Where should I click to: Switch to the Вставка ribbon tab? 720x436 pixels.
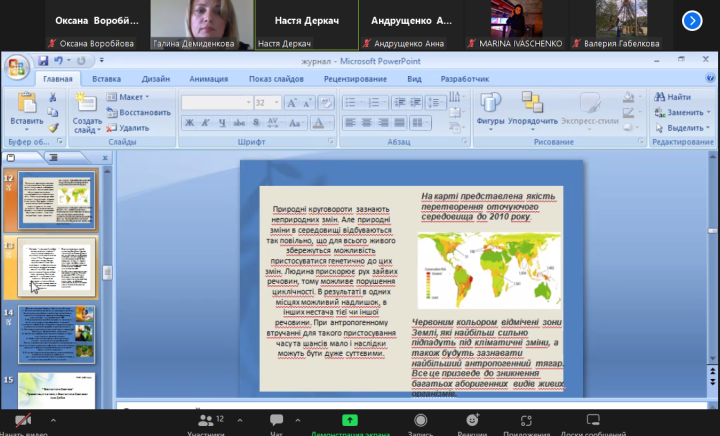106,79
